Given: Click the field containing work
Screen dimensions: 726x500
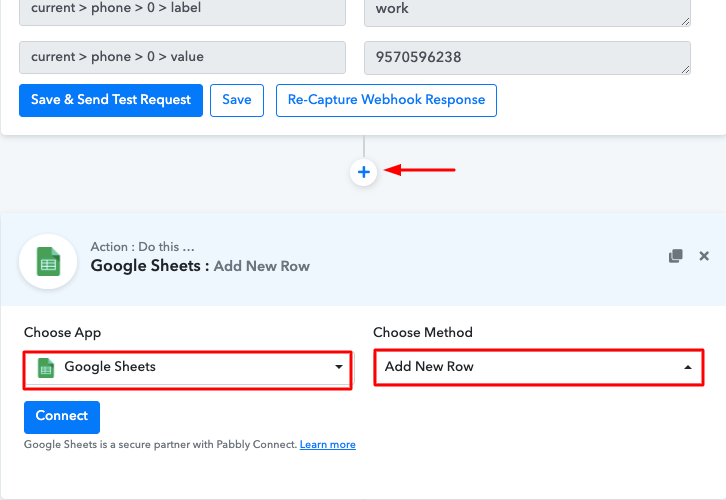Looking at the screenshot, I should tap(527, 12).
